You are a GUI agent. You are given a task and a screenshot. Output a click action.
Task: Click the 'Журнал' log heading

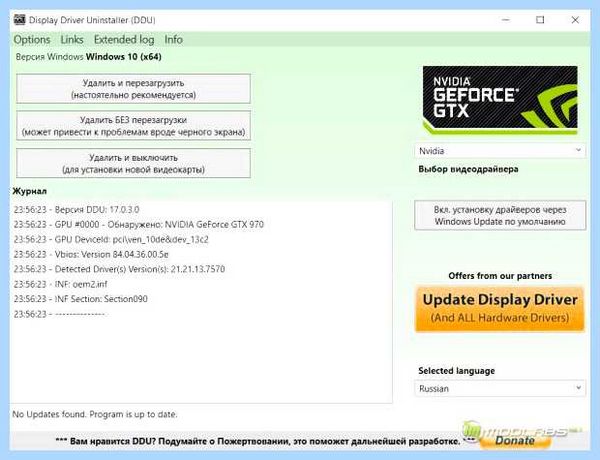coord(30,191)
